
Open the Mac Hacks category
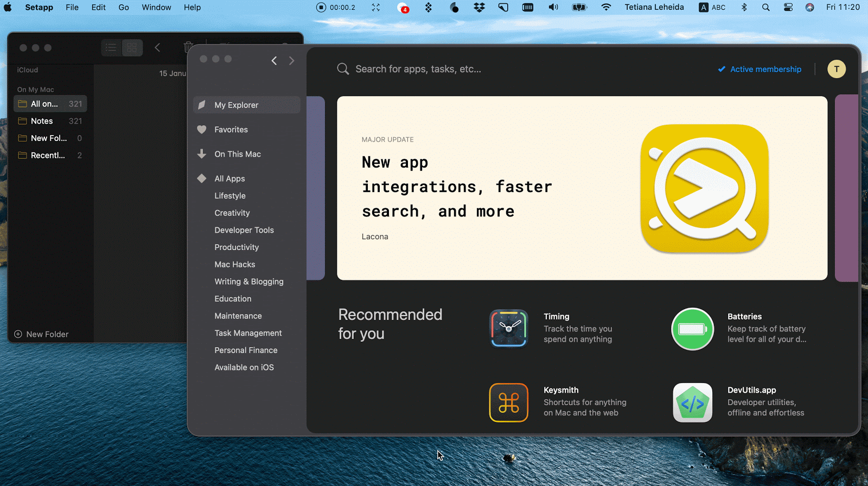point(235,264)
